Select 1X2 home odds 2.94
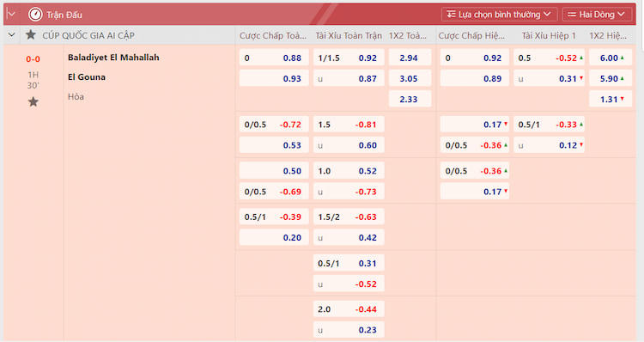The width and height of the screenshot is (644, 342). (x=410, y=58)
